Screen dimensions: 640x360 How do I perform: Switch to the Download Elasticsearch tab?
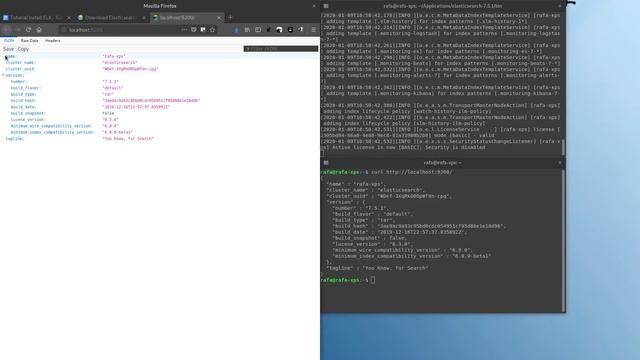pos(112,18)
